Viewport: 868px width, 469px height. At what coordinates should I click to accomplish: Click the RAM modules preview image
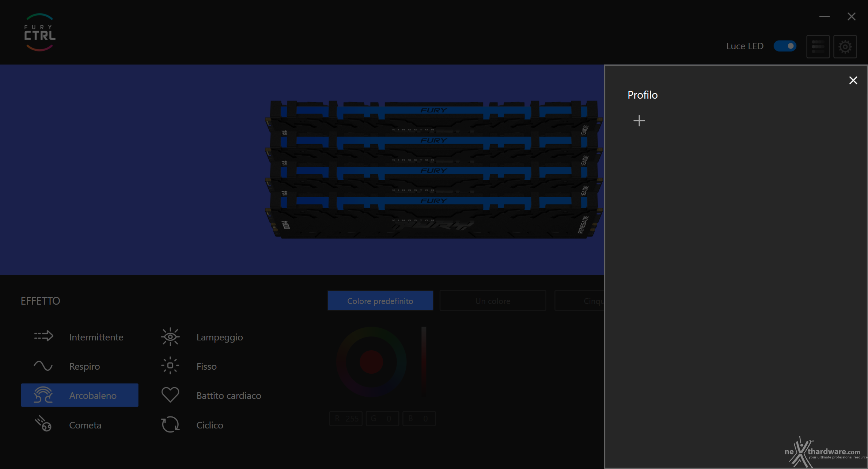[434, 169]
